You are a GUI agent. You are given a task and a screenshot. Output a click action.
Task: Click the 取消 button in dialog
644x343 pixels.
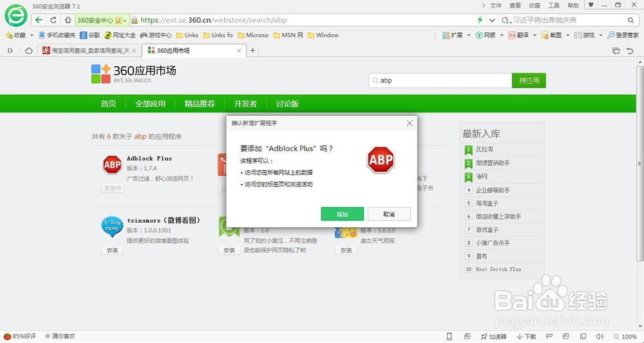[389, 214]
